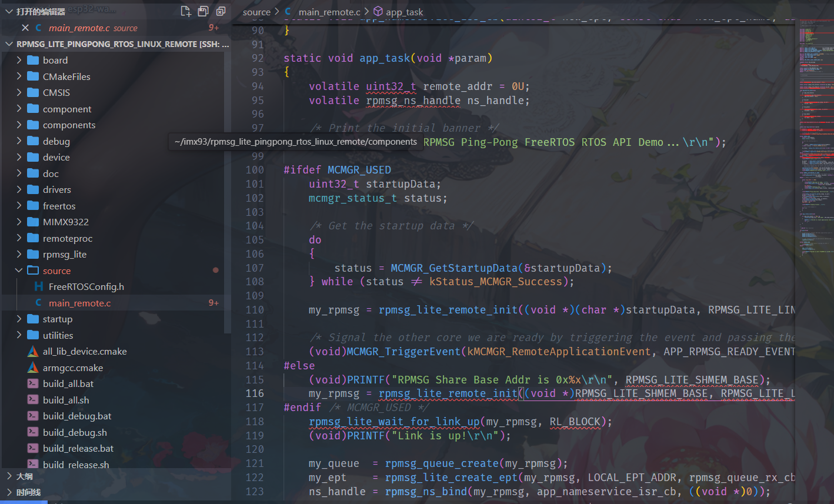Select main_remote.c in the file tree
This screenshot has width=834, height=504.
(79, 303)
